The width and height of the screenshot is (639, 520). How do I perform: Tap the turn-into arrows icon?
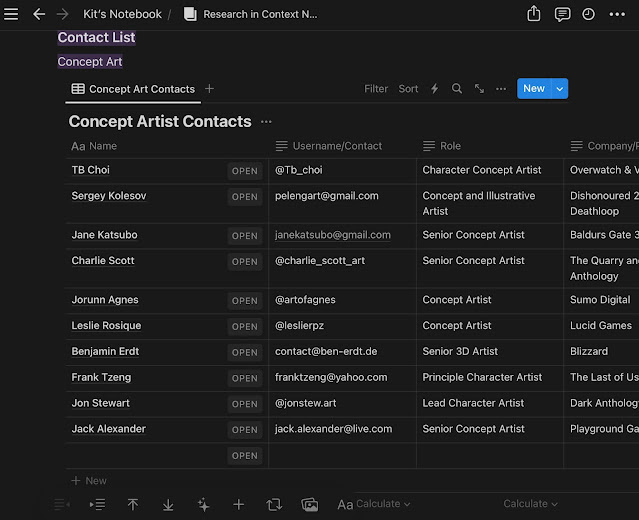274,505
